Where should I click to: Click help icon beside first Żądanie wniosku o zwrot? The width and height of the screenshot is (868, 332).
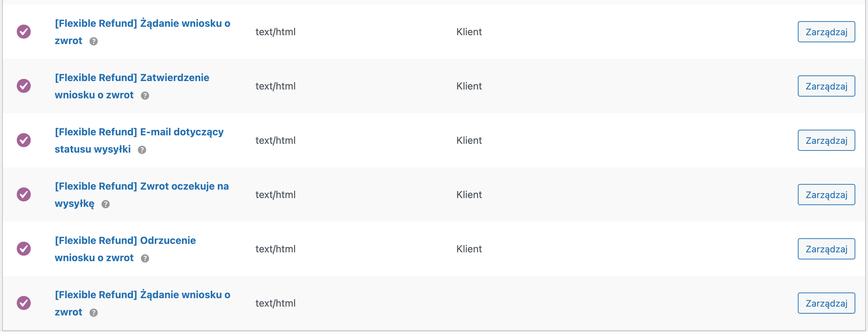tap(93, 41)
